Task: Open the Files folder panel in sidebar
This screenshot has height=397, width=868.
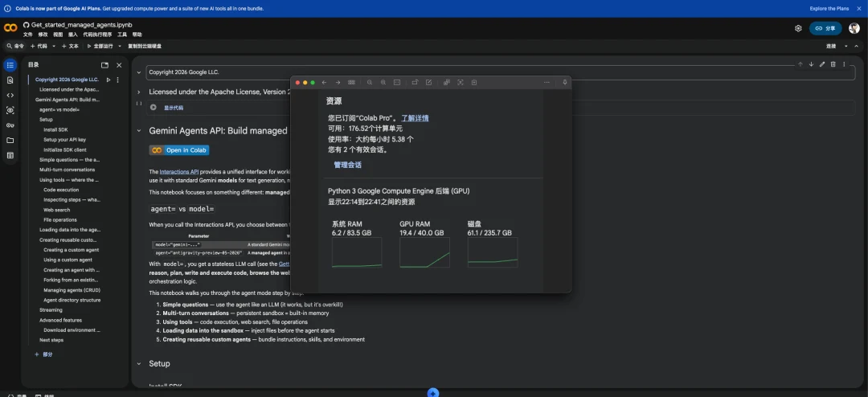Action: coord(10,140)
